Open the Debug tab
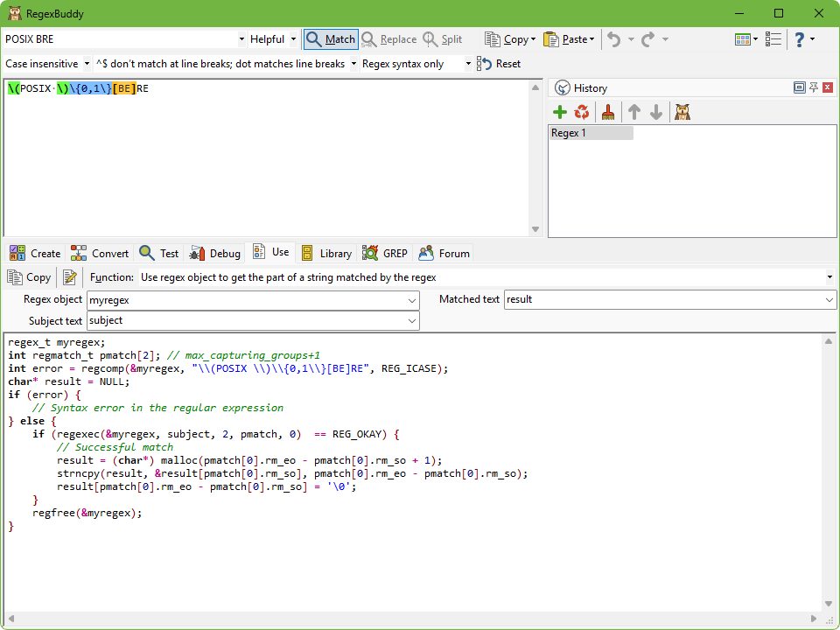 [214, 253]
